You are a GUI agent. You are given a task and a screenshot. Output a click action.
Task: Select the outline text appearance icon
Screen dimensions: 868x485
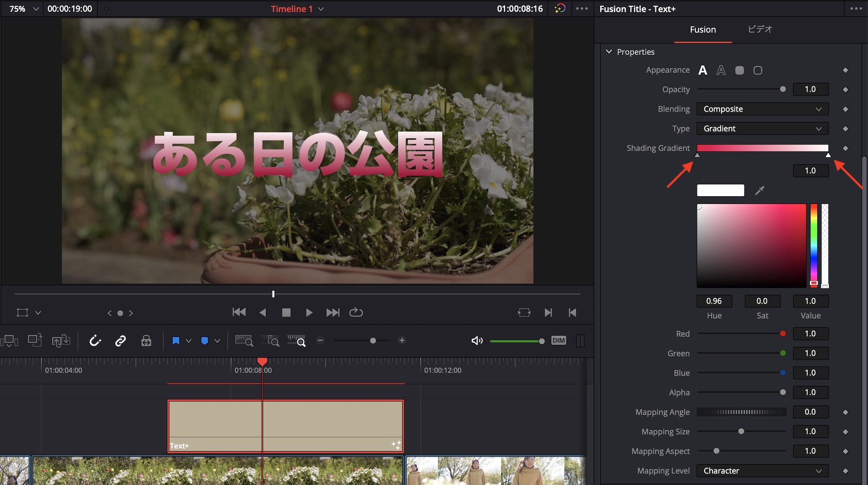(721, 70)
